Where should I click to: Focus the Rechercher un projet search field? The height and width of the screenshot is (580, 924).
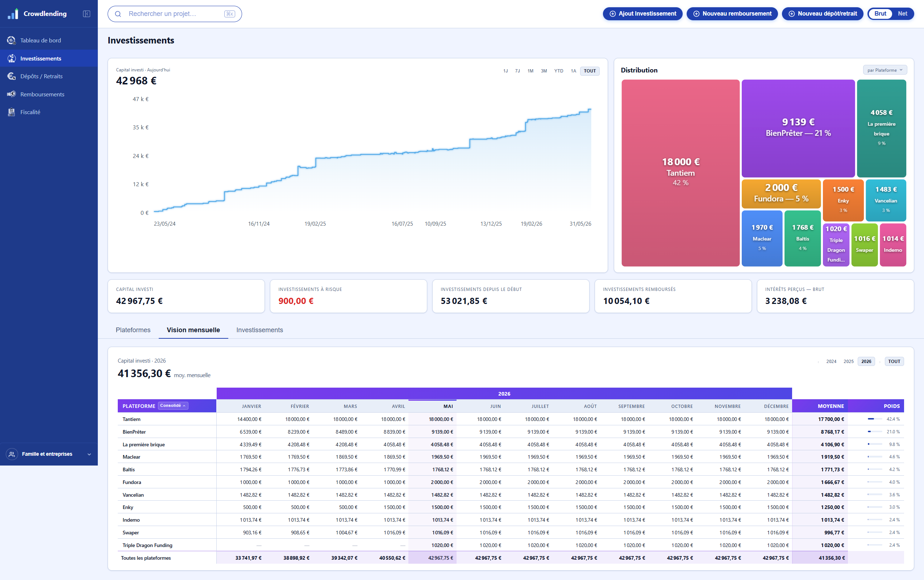pyautogui.click(x=175, y=14)
